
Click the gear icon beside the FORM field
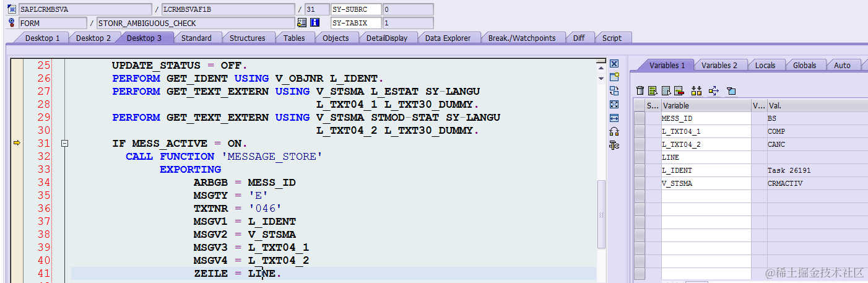(11, 23)
